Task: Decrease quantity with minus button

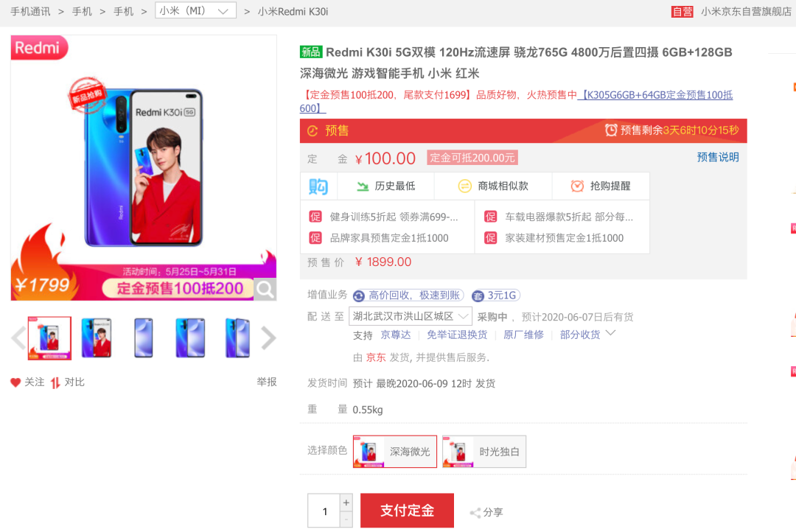Action: (346, 519)
